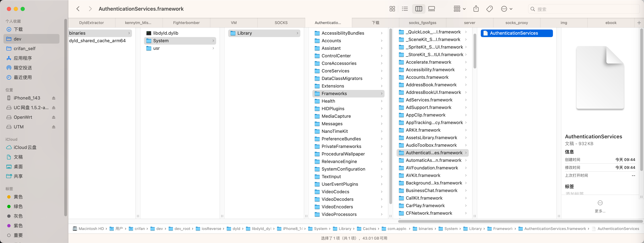
Task: Eject iPhone8_143 volume
Action: pos(53,98)
